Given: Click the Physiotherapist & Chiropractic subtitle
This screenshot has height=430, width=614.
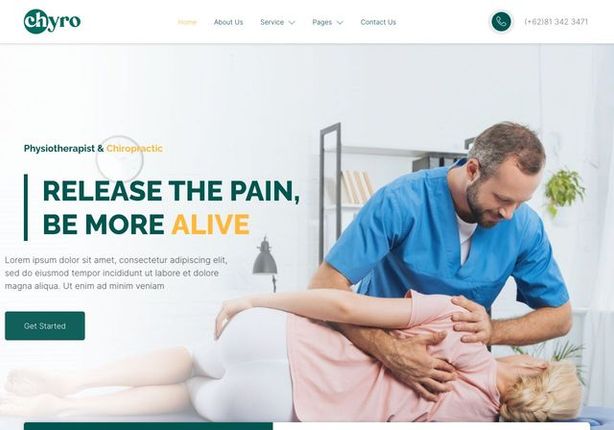Looking at the screenshot, I should point(93,148).
